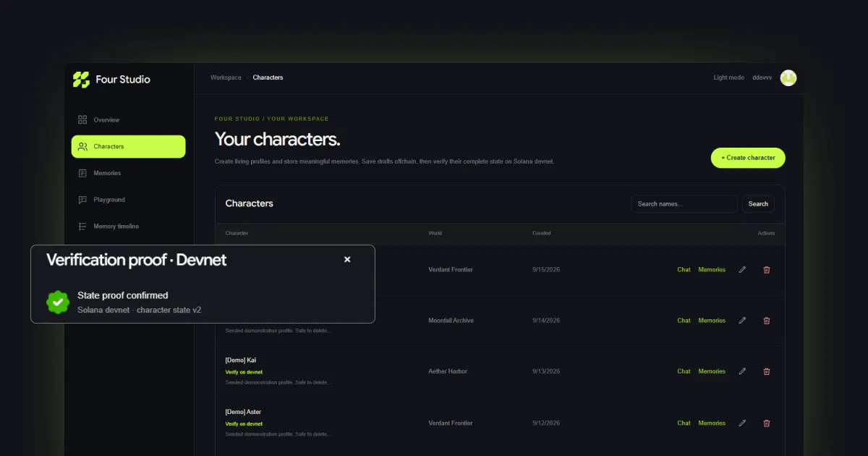Open Memories for the 9/15/2026 character
This screenshot has height=456, width=868.
(x=712, y=270)
